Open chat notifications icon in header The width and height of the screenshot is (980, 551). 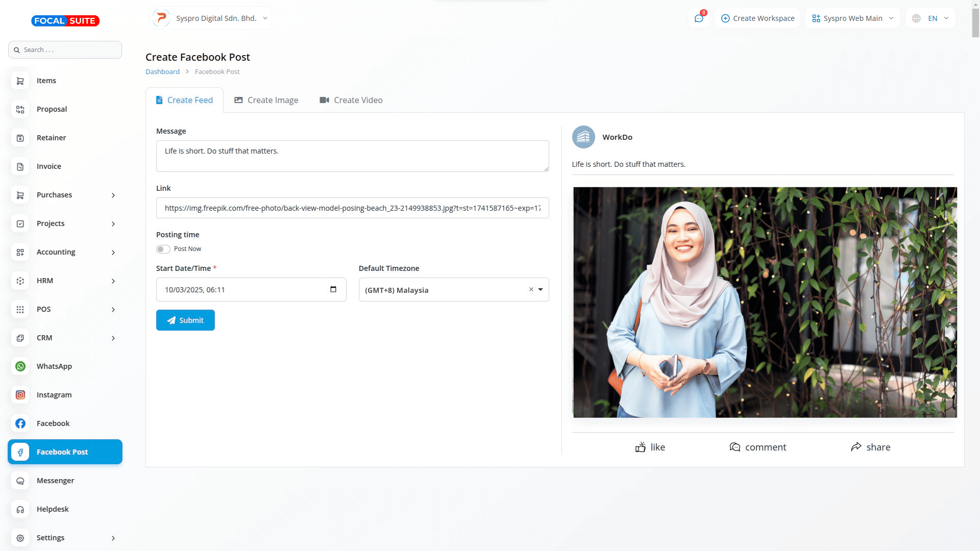pyautogui.click(x=699, y=18)
